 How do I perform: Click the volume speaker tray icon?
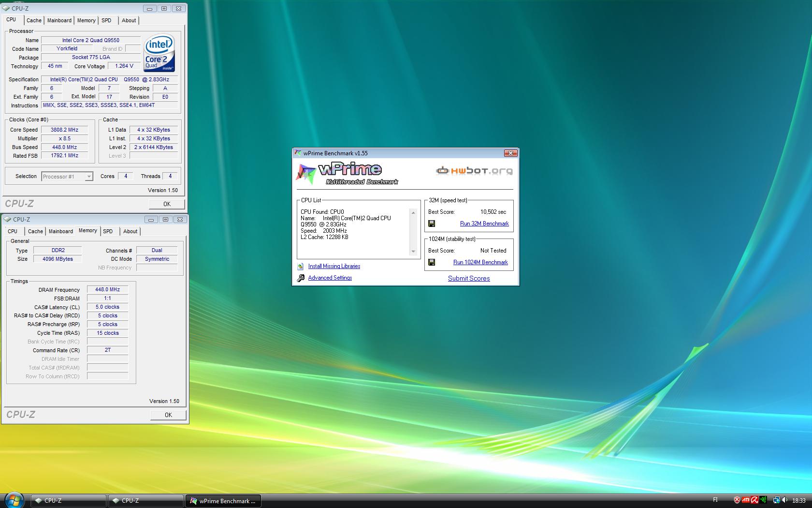(785, 500)
